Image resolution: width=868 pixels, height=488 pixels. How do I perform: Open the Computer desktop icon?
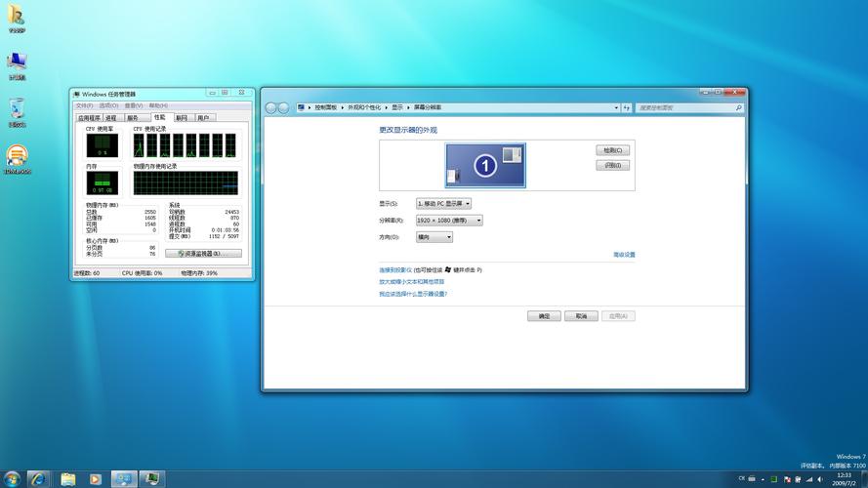(x=17, y=62)
